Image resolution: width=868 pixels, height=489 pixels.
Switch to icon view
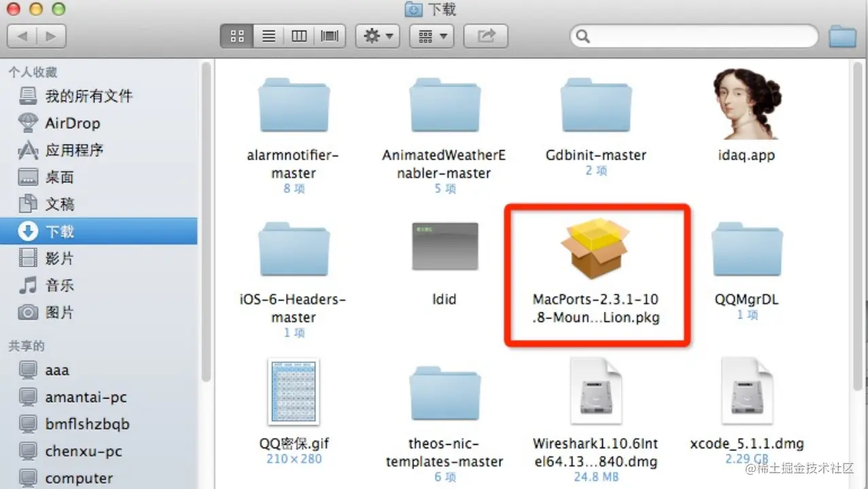237,36
